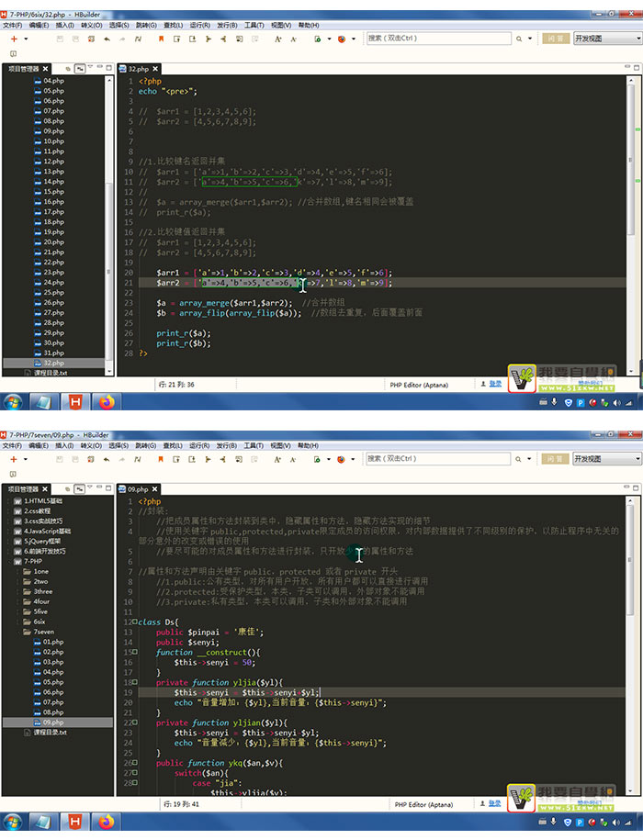Image resolution: width=643 pixels, height=840 pixels.
Task: Collapse the 7seven folder in project tree
Action: click(18, 633)
